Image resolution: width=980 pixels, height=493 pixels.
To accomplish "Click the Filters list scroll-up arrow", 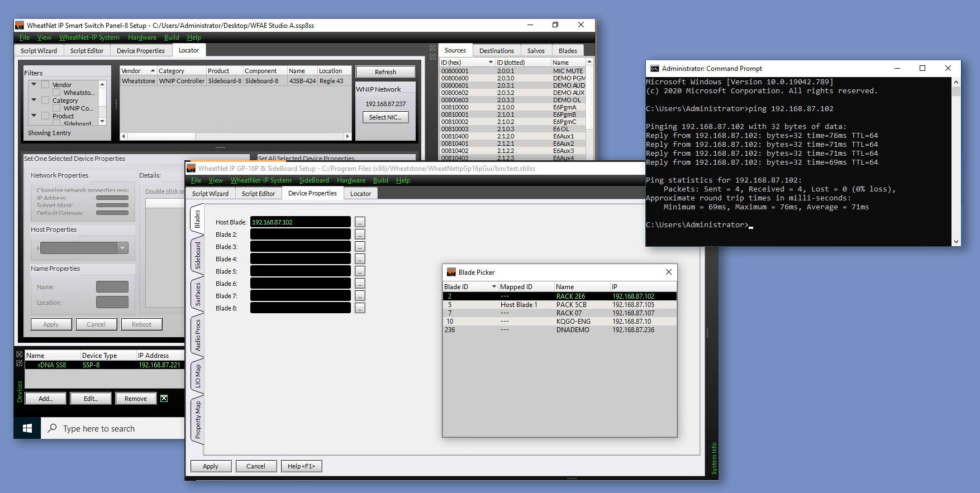I will tap(102, 84).
